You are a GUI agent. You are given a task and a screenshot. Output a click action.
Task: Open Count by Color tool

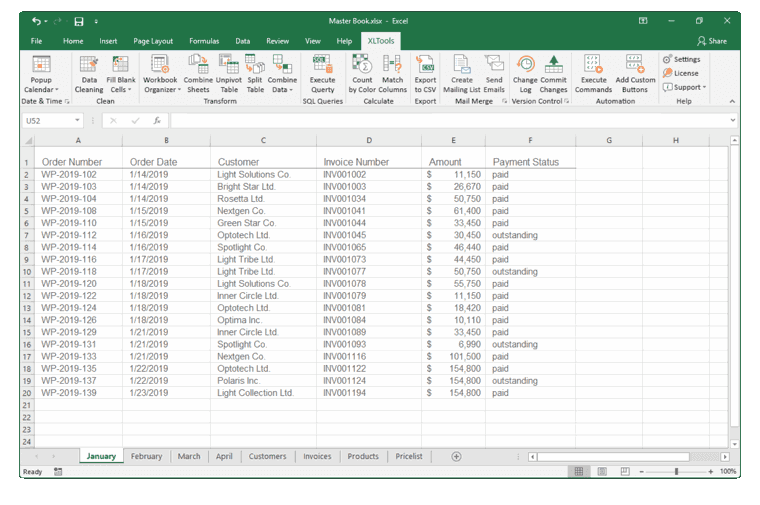[x=362, y=74]
